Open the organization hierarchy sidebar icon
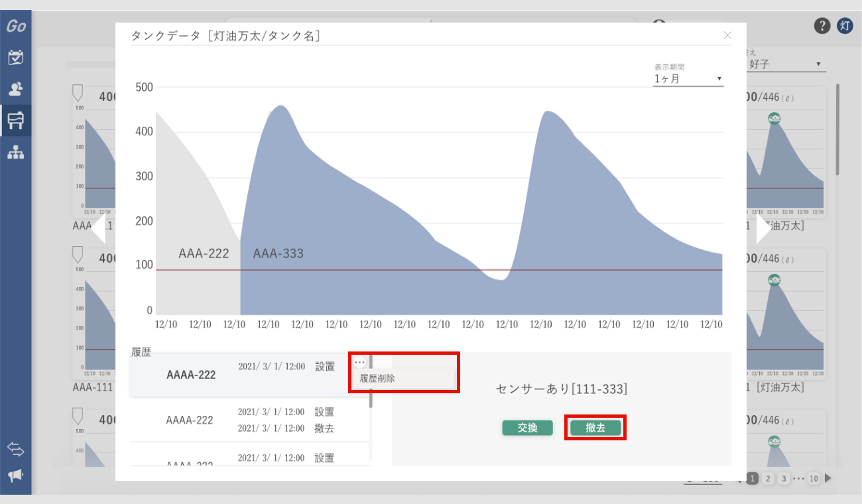The image size is (862, 504). click(x=16, y=153)
